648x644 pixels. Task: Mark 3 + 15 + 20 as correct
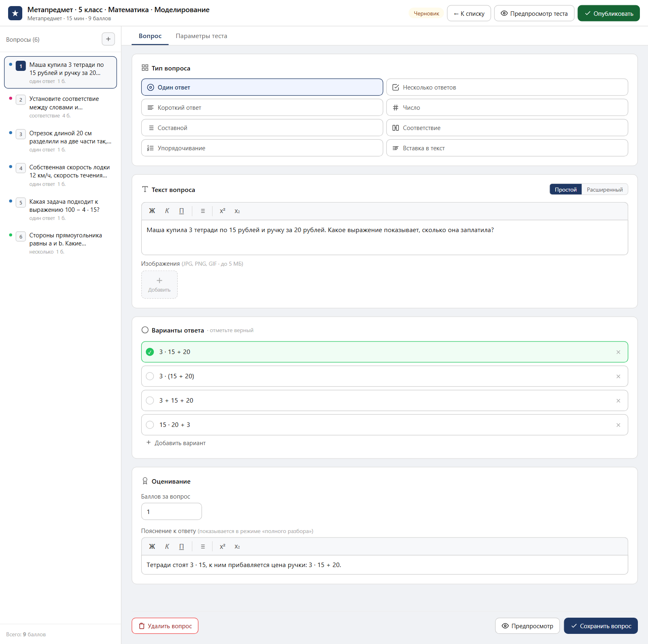(x=150, y=401)
